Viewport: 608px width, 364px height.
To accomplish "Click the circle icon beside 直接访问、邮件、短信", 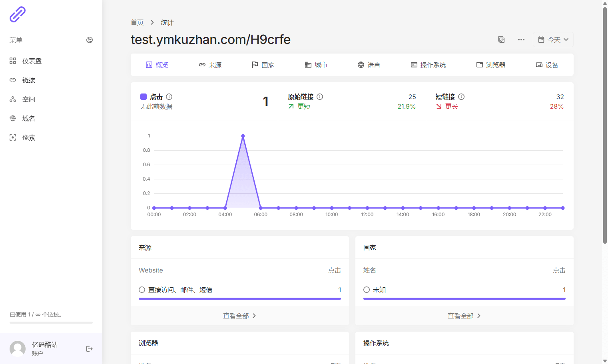I will [x=142, y=290].
